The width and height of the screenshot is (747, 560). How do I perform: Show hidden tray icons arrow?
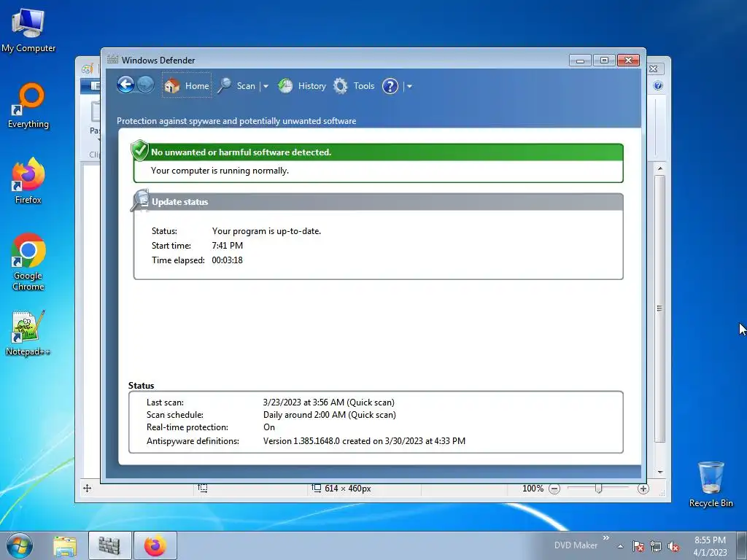[x=620, y=546]
